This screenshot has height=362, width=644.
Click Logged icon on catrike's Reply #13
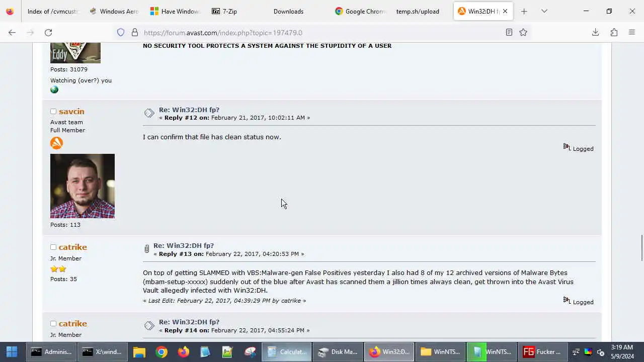567,301
